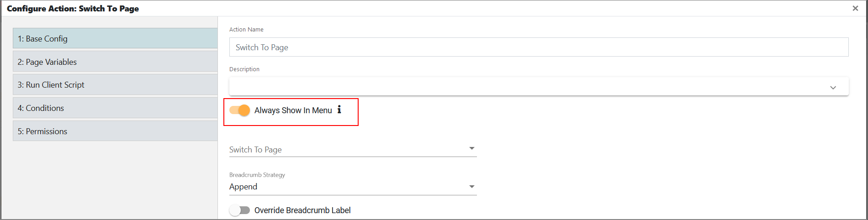Open the Breadcrumb Strategy dropdown arrow
This screenshot has width=868, height=220.
pos(472,187)
